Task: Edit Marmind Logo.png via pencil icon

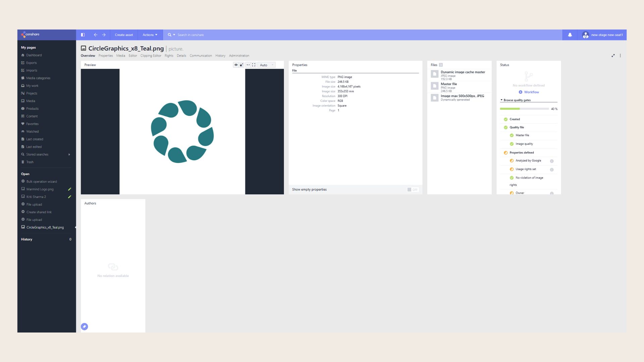Action: 69,189
